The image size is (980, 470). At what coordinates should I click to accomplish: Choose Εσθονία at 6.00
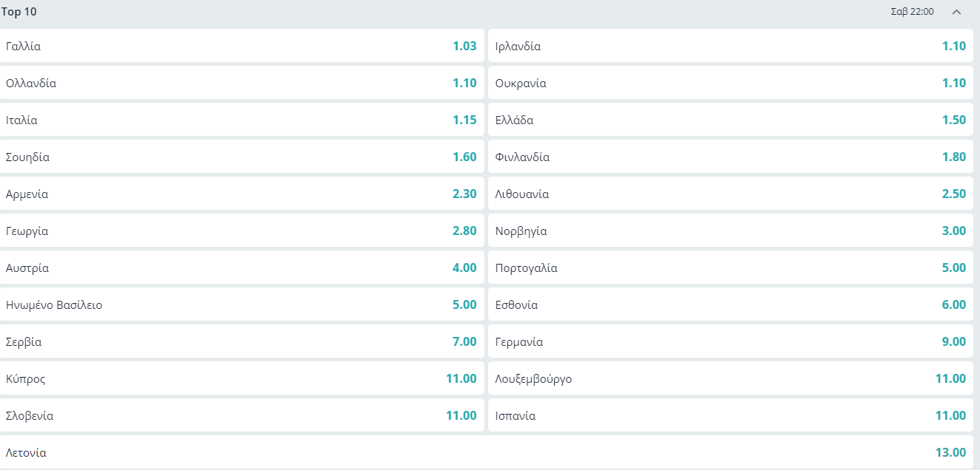tap(731, 304)
